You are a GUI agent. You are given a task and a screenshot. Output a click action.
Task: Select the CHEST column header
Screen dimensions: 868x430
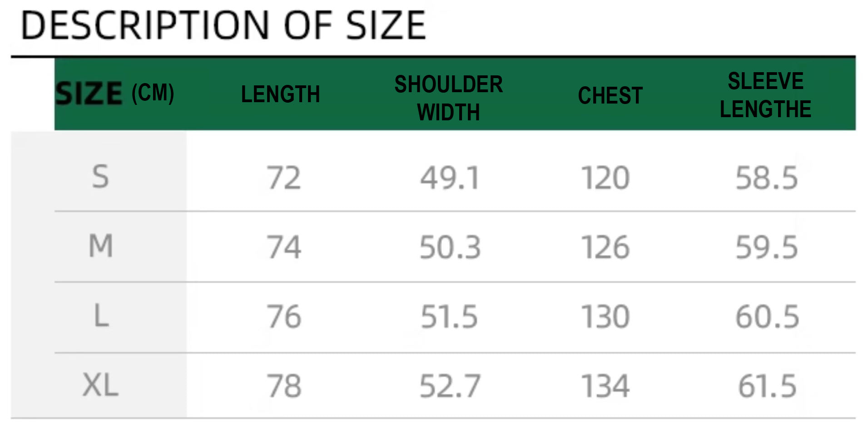(x=610, y=95)
